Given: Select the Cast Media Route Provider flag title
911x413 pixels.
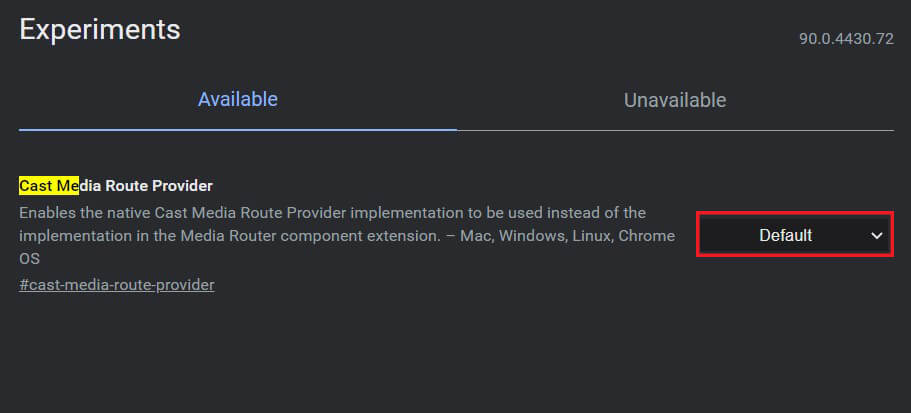Looking at the screenshot, I should click(x=116, y=186).
